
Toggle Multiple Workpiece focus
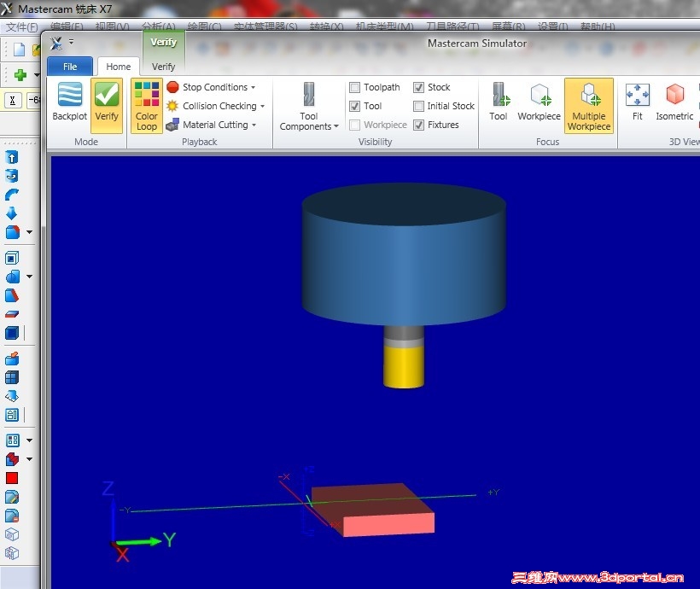coord(589,106)
